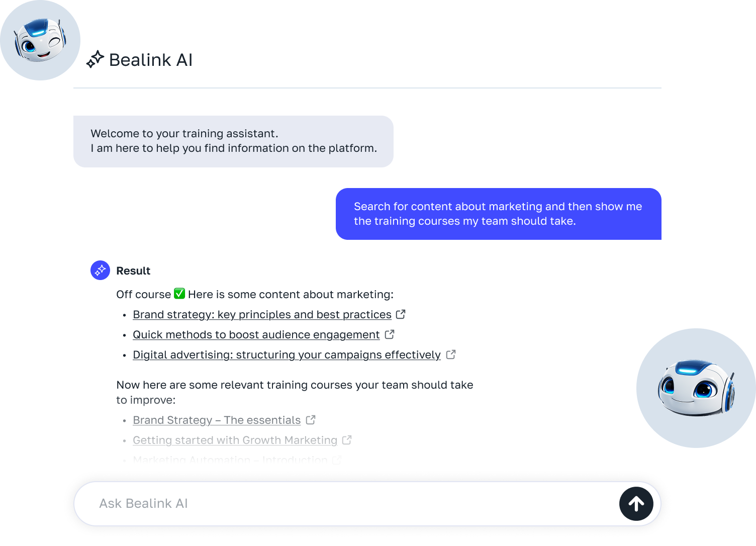The image size is (756, 546).
Task: Open Digital advertising campaigns link
Action: pos(287,355)
